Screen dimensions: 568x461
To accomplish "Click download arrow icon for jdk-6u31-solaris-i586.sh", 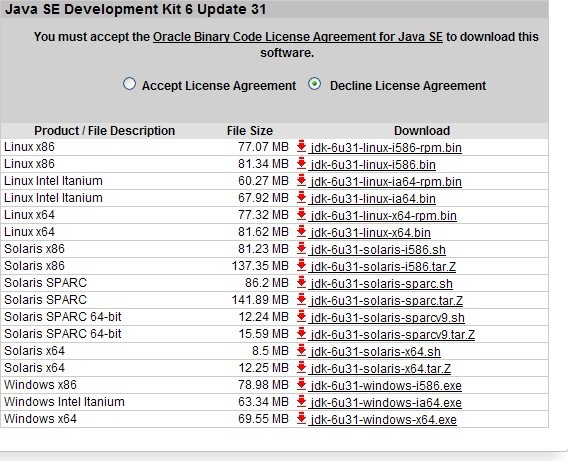I will pyautogui.click(x=301, y=248).
